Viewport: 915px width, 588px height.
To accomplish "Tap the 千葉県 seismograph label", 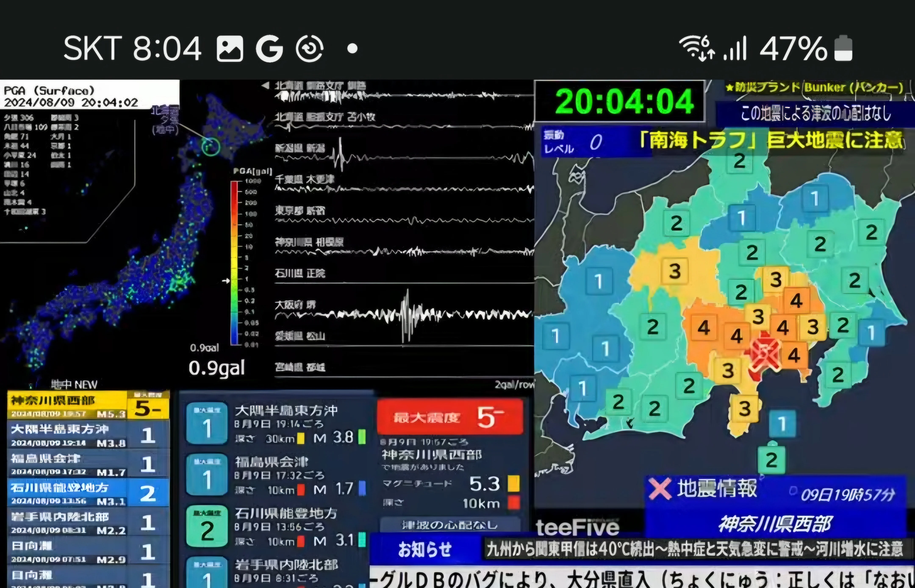I will pyautogui.click(x=305, y=179).
